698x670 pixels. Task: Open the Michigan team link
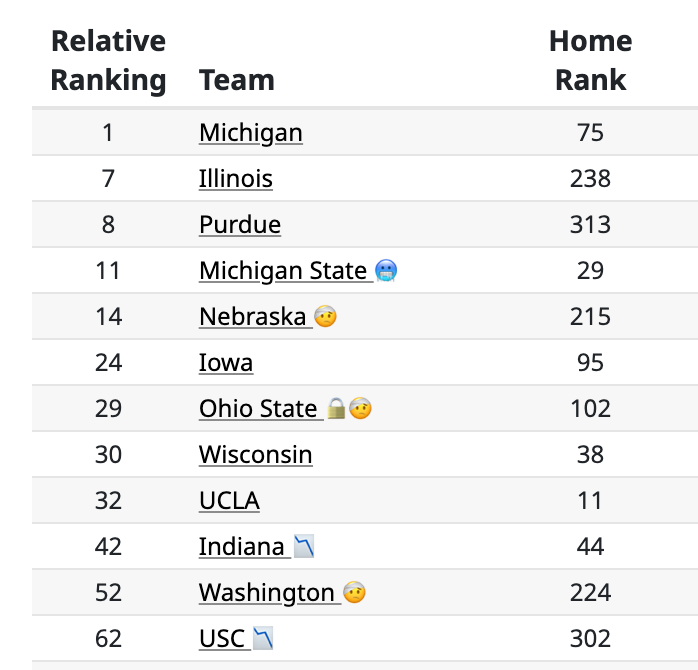pyautogui.click(x=251, y=133)
